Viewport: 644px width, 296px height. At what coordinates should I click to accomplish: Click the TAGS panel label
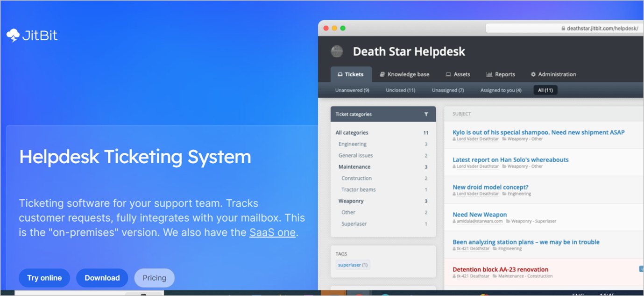(x=341, y=254)
